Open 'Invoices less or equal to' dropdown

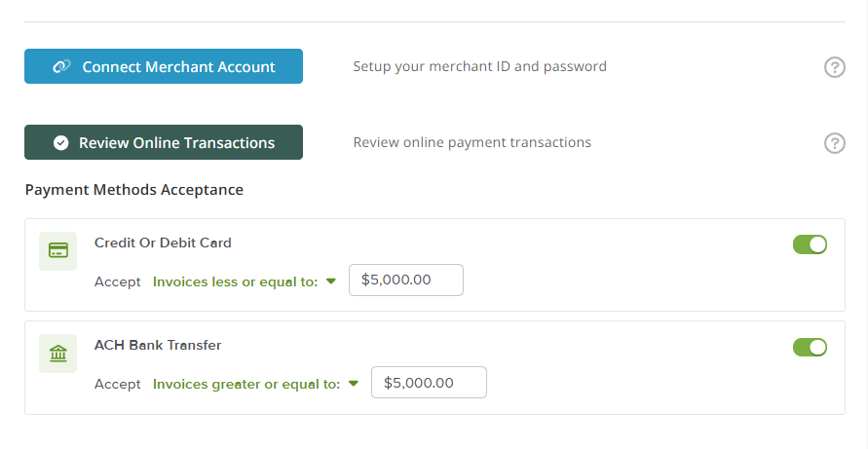245,281
